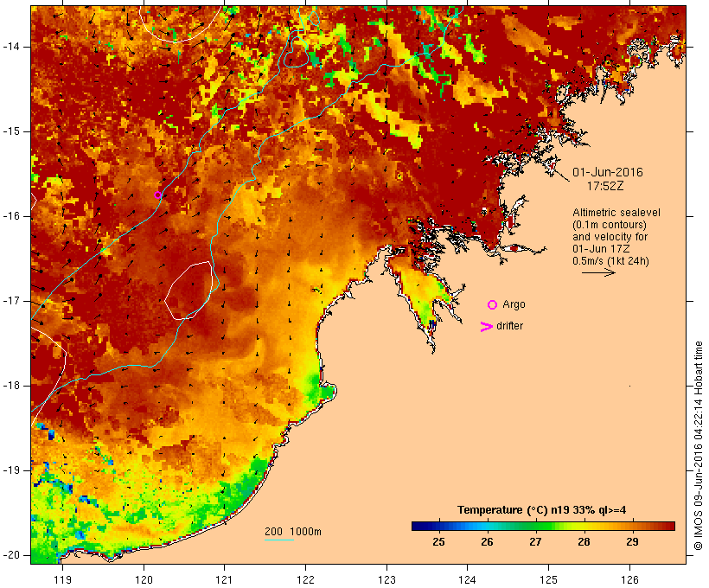709x588 pixels.
Task: Click the 'drifter' legend label
Action: [509, 326]
